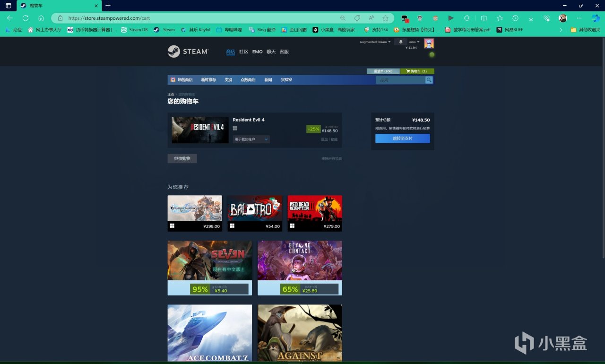605x364 pixels.
Task: Click the zoom magnifier icon in address bar
Action: pyautogui.click(x=343, y=18)
